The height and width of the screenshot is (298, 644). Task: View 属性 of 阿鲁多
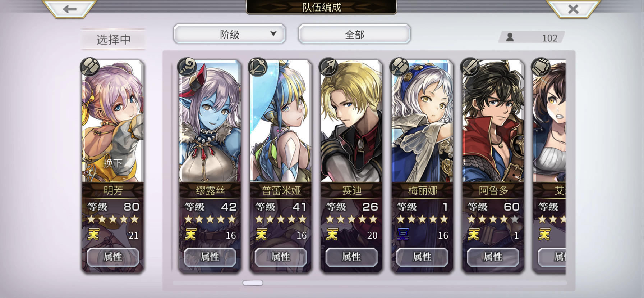tap(493, 257)
